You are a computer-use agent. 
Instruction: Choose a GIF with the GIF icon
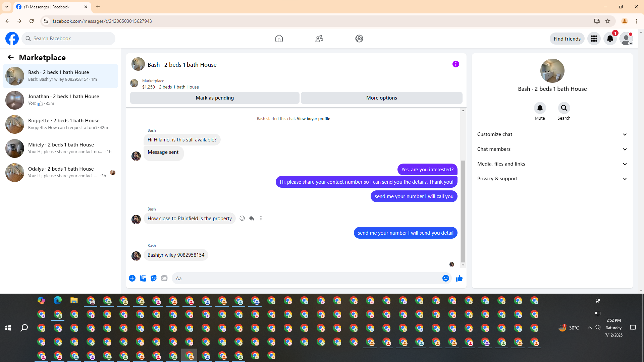pyautogui.click(x=164, y=278)
